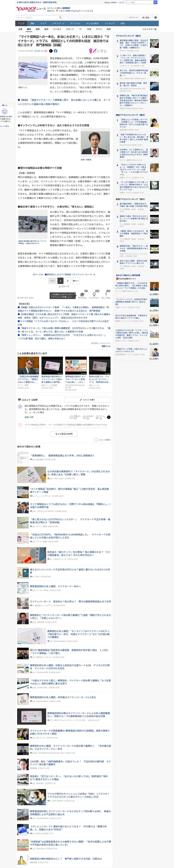Image resolution: width=174 pixels, height=868 pixels.
Task: Open the 国内 category
Action: [29, 29]
